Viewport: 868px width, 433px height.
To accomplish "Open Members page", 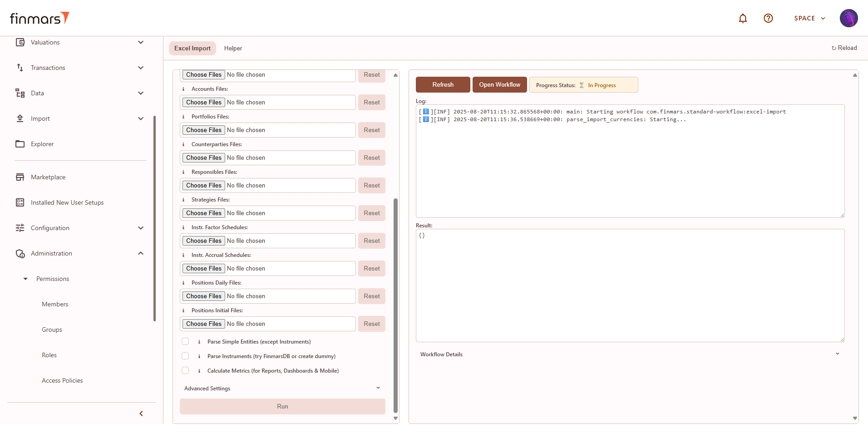I will [x=55, y=304].
